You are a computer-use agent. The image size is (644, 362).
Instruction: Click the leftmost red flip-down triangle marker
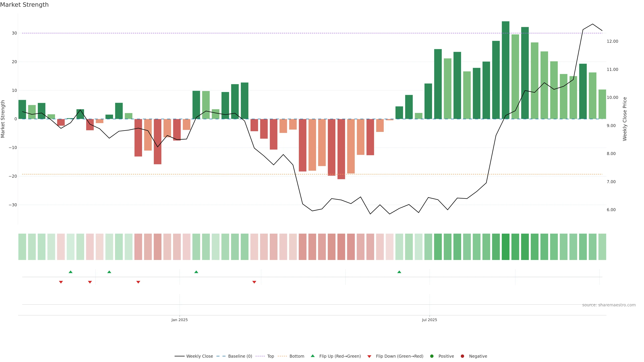61,282
